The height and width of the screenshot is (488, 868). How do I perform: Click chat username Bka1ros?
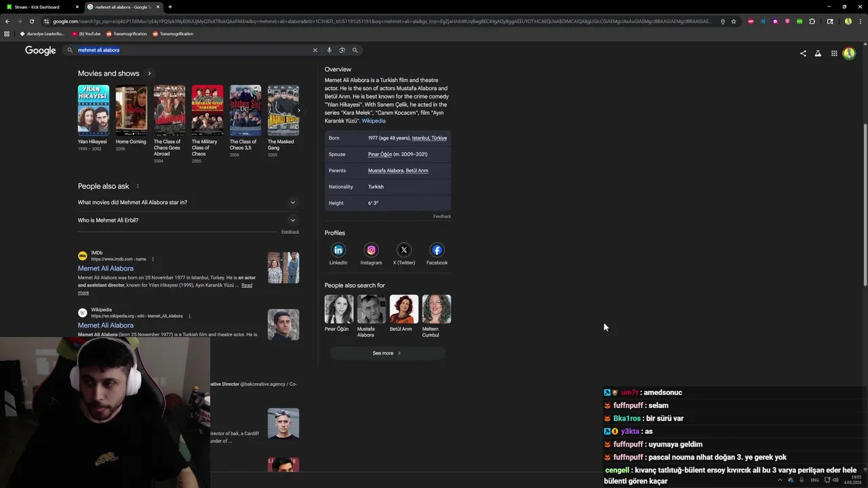coord(627,419)
